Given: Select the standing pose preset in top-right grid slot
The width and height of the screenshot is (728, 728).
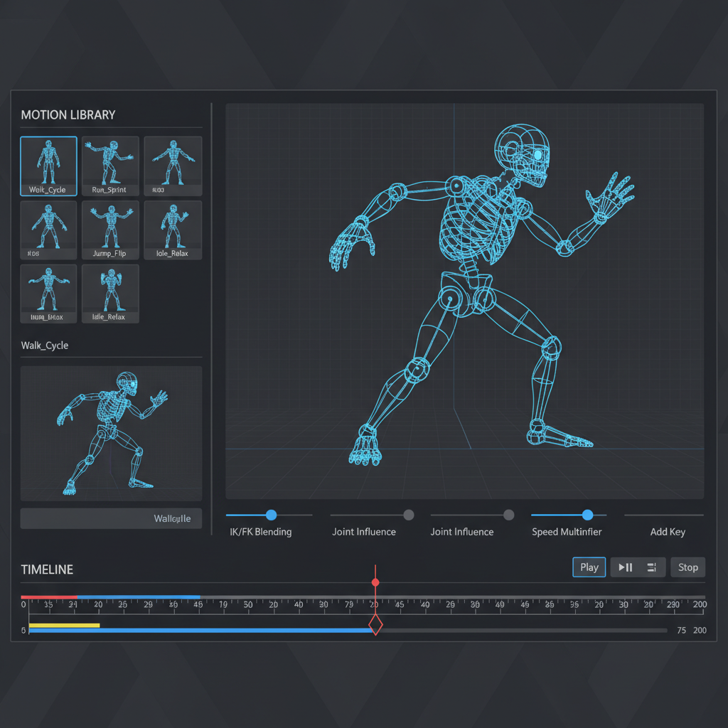Looking at the screenshot, I should coord(173,165).
